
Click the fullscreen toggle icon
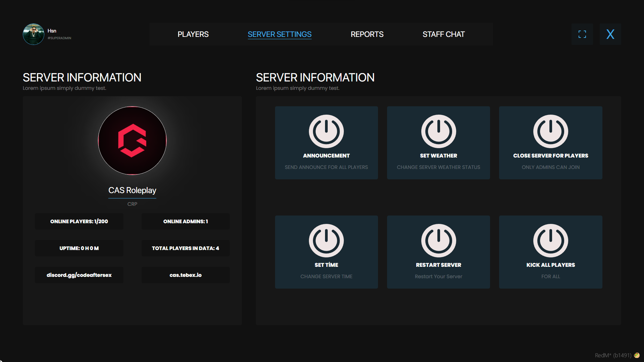point(582,34)
